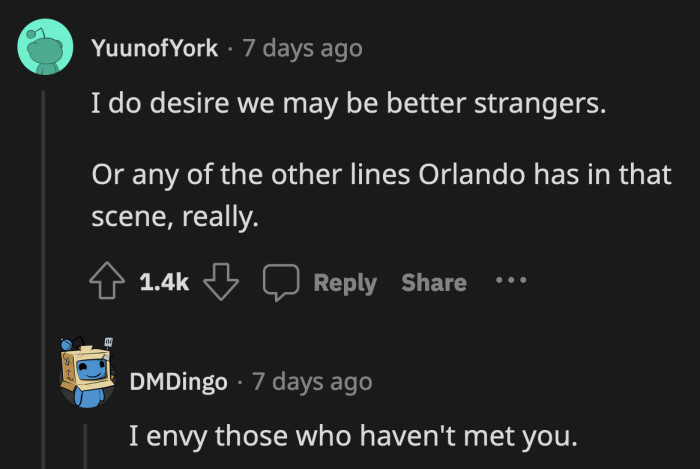Go to DMDingo's username profile link
Screen dimensions: 700x469
pos(179,382)
